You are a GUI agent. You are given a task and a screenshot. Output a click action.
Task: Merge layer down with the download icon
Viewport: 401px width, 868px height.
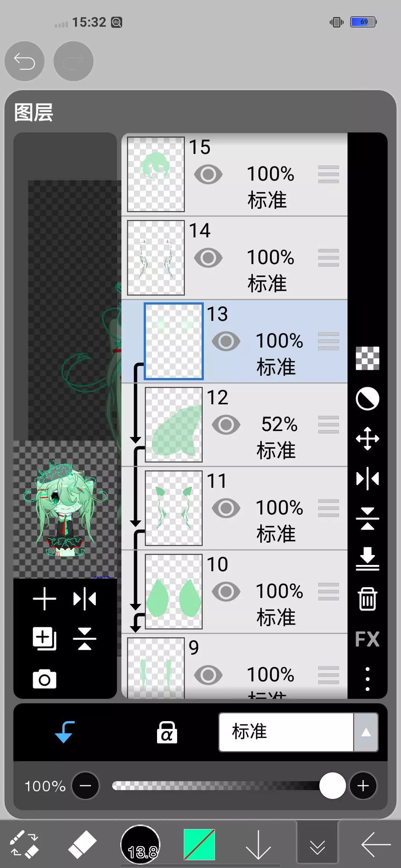point(368,559)
